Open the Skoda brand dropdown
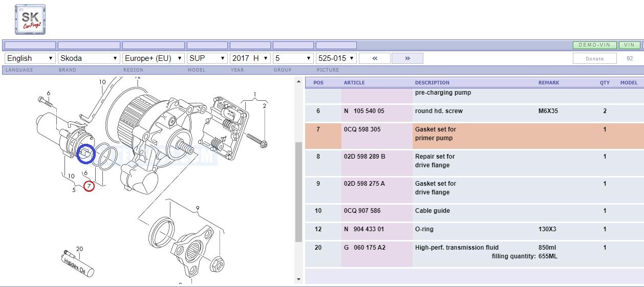644x287 pixels. pyautogui.click(x=89, y=58)
